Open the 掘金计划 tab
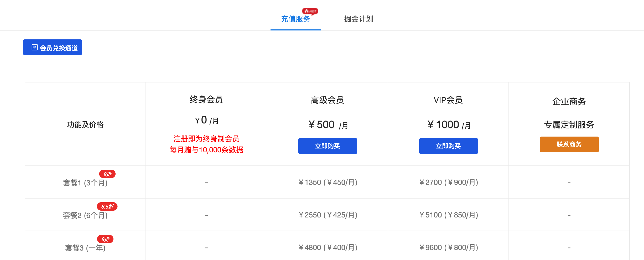 (x=359, y=19)
